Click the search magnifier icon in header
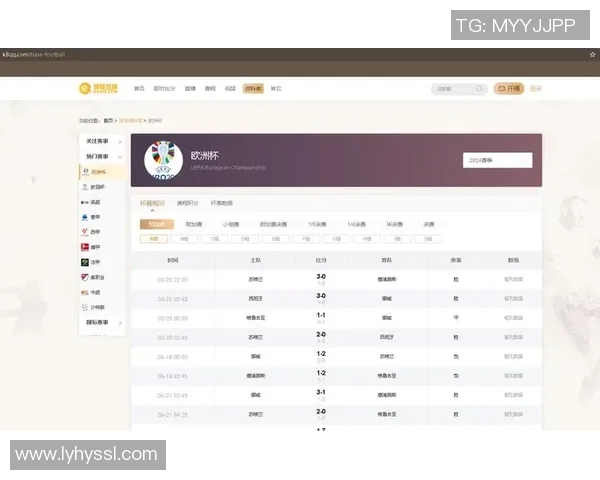Image resolution: width=600 pixels, height=480 pixels. point(479,88)
